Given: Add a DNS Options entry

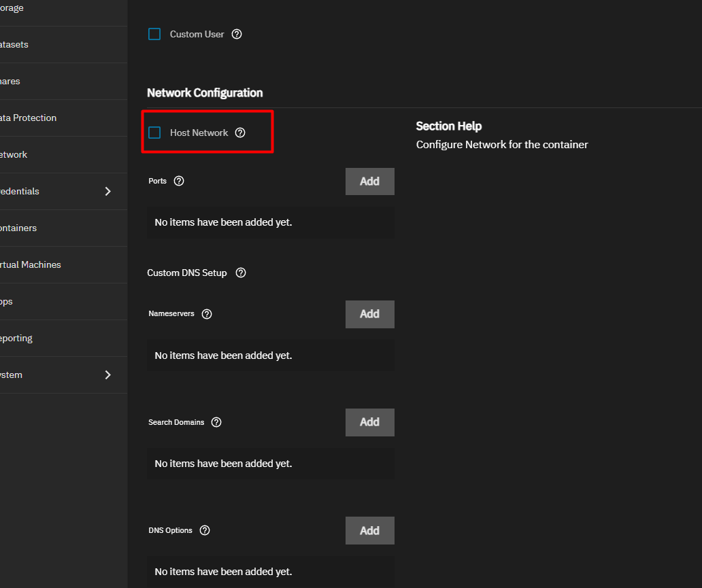Looking at the screenshot, I should (369, 530).
